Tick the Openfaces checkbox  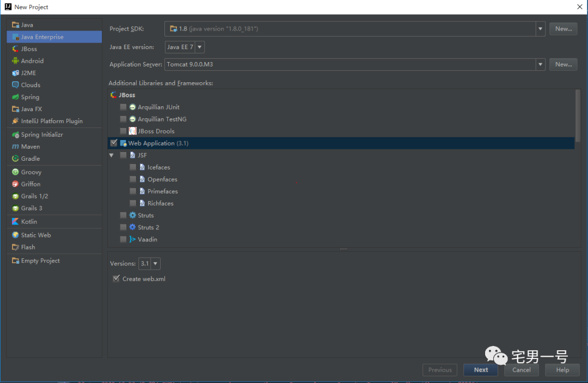pyautogui.click(x=133, y=179)
